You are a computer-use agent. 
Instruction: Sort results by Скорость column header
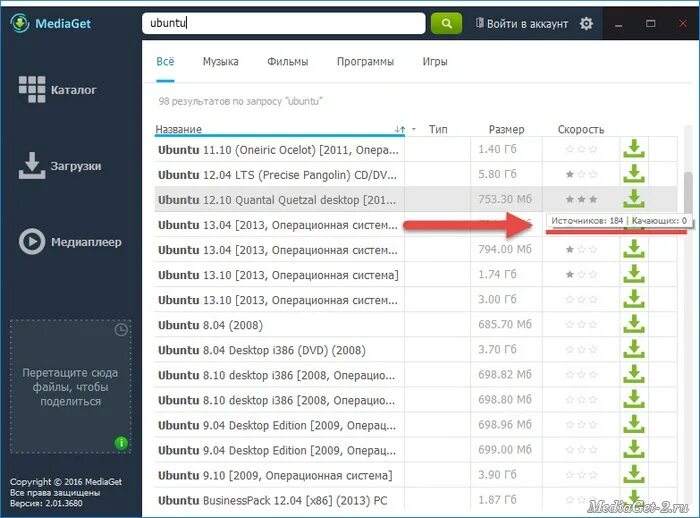click(x=581, y=130)
